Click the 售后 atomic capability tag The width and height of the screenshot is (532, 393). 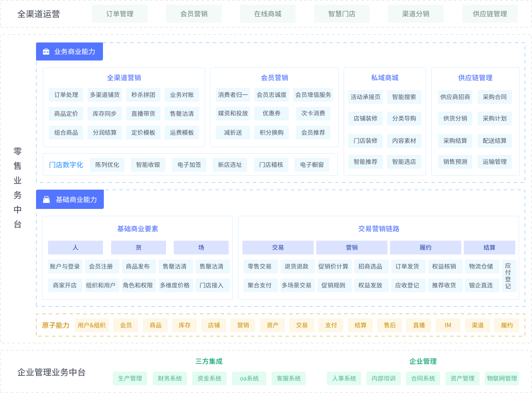tap(390, 325)
